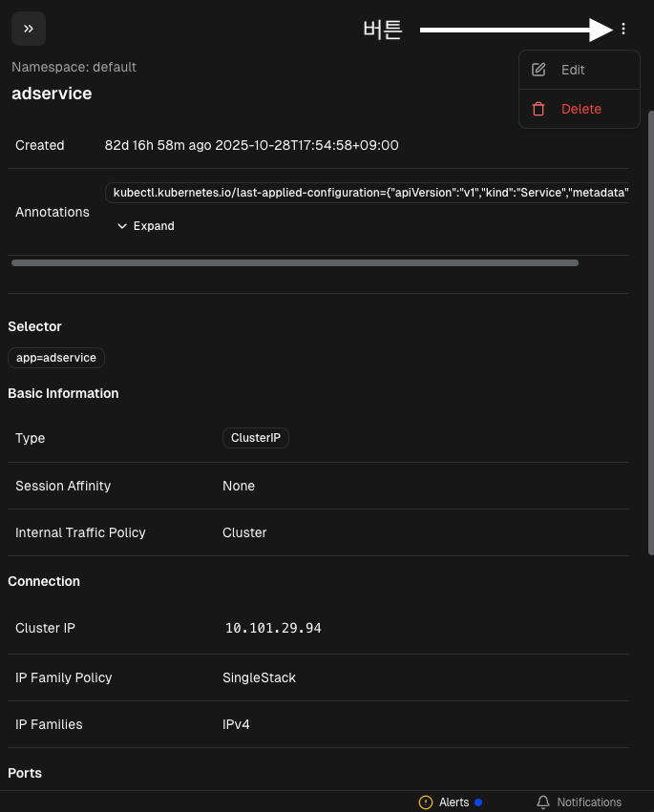Open Notifications from the status bar label
The image size is (654, 812).
pyautogui.click(x=588, y=802)
